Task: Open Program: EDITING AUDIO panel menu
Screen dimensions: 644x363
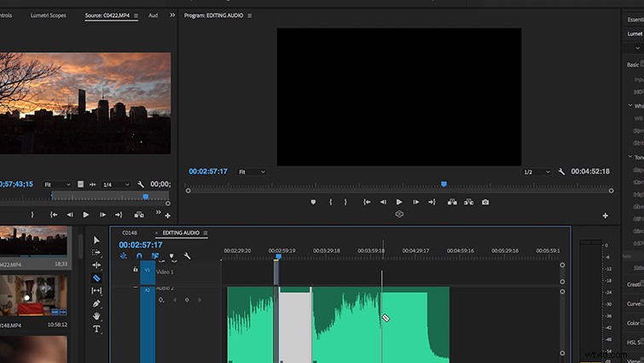Action: (x=249, y=15)
